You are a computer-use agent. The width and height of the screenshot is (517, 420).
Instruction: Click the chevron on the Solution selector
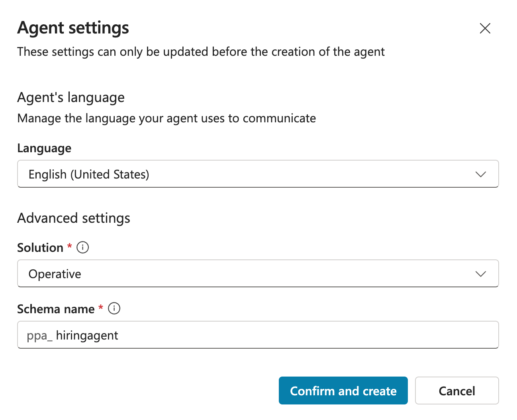[481, 274]
